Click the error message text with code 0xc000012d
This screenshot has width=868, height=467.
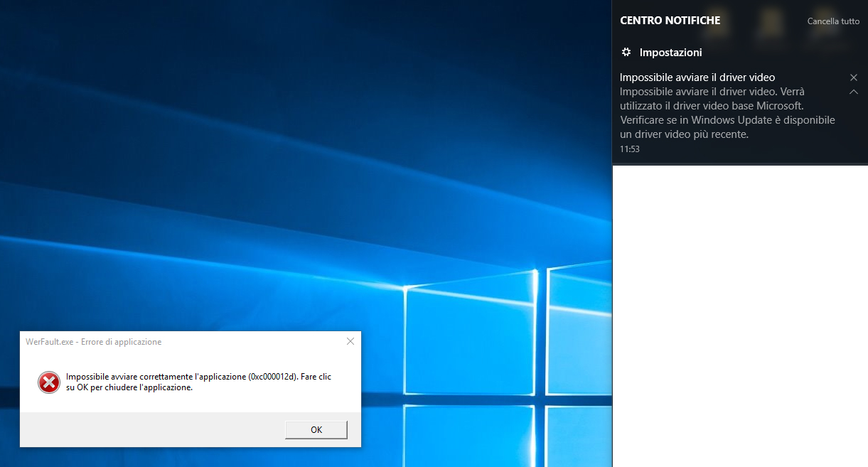198,382
